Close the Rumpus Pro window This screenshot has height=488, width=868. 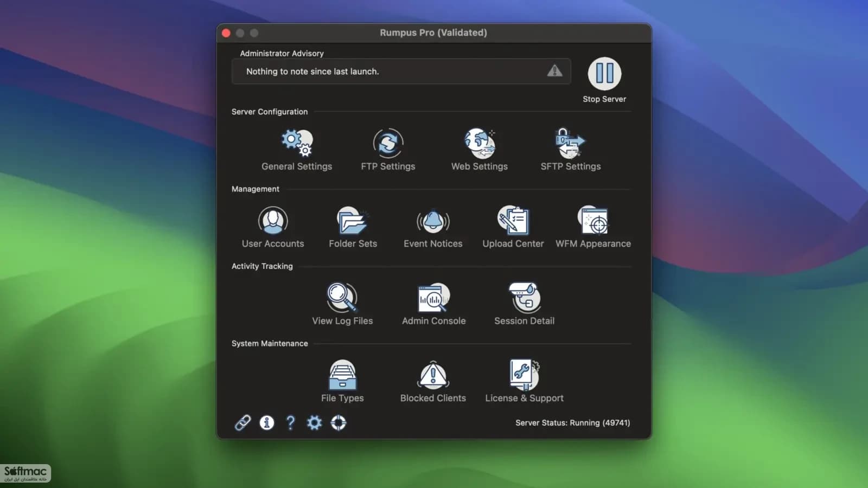click(226, 33)
